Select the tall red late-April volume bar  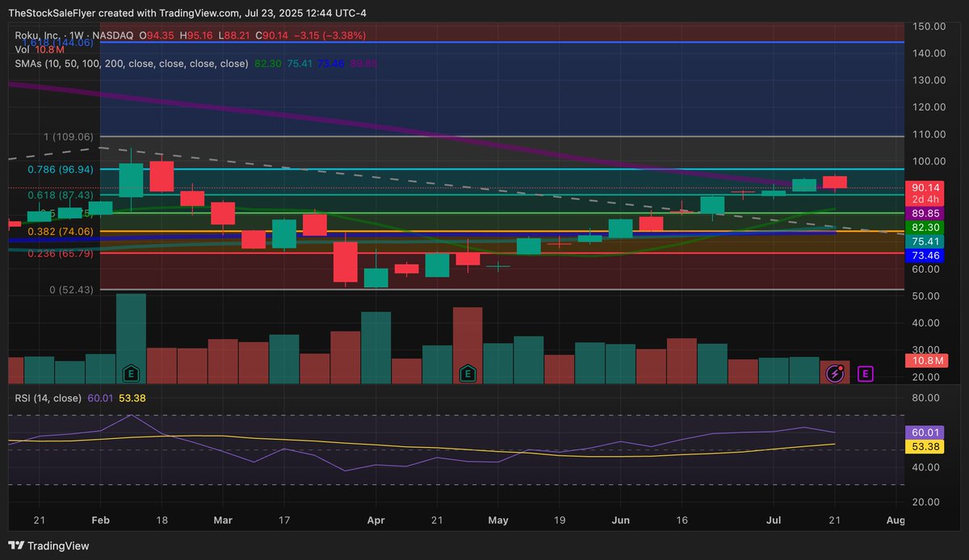467,345
